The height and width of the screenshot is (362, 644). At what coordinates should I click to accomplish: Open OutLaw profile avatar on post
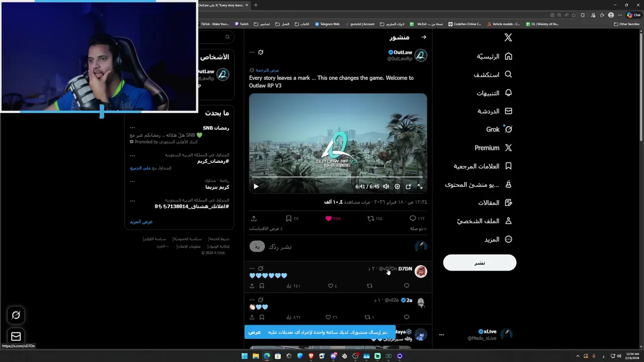pyautogui.click(x=421, y=55)
